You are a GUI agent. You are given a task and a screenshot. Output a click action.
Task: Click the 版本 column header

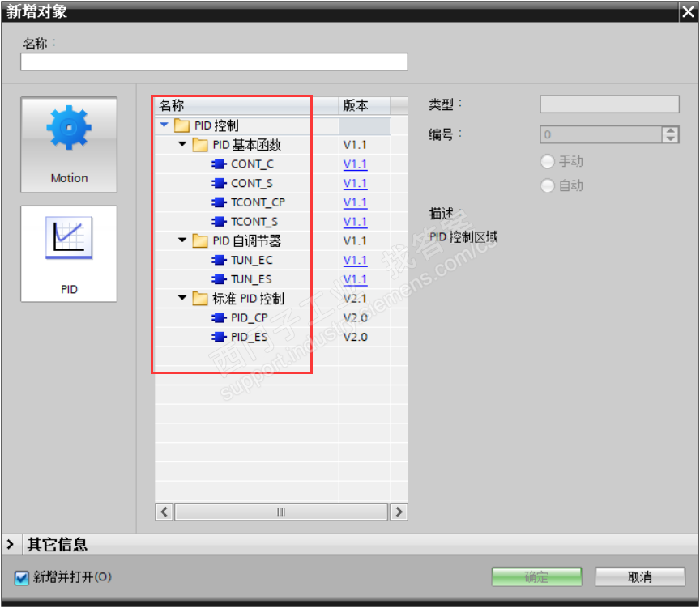pyautogui.click(x=365, y=106)
